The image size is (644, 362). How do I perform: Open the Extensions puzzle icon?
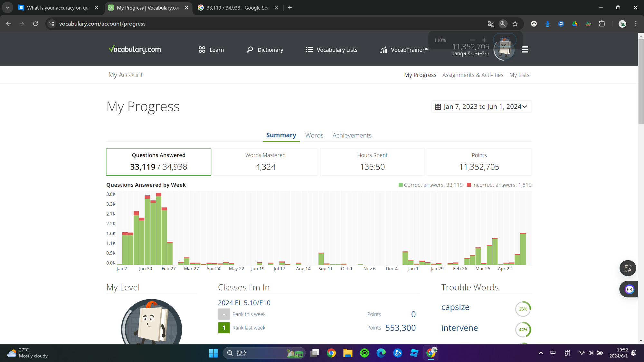[x=602, y=24]
